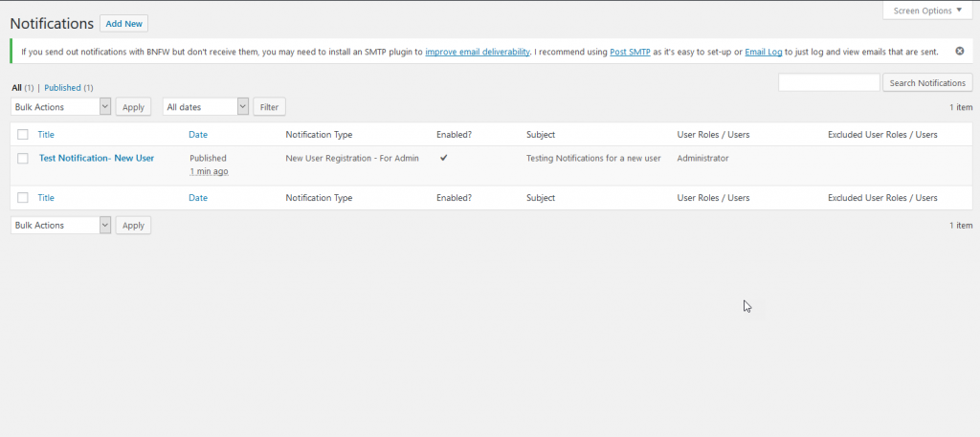Click the Enabled checkmark for Test Notification
The width and height of the screenshot is (980, 437).
[x=443, y=158]
